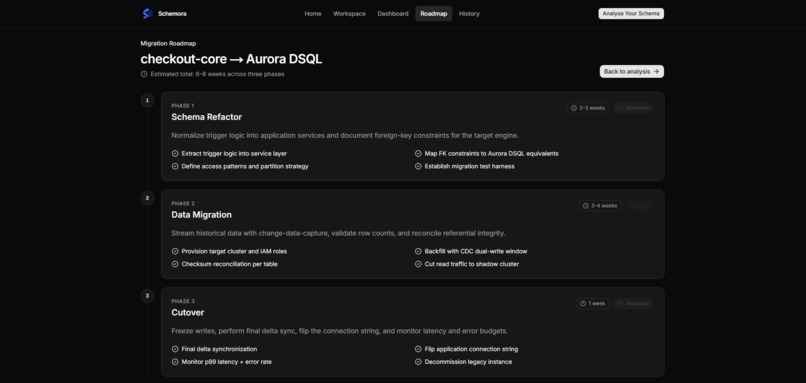Click the arrow icon on Back to analysis

pyautogui.click(x=656, y=71)
